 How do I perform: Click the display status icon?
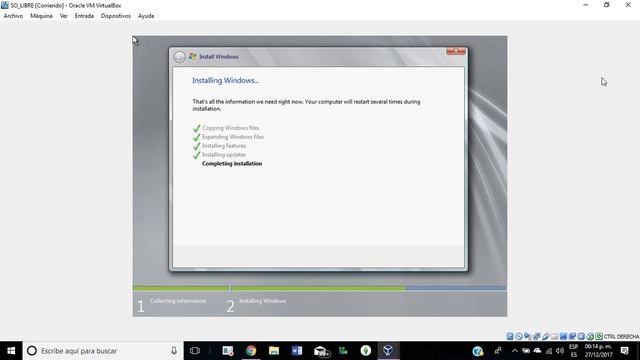point(563,336)
